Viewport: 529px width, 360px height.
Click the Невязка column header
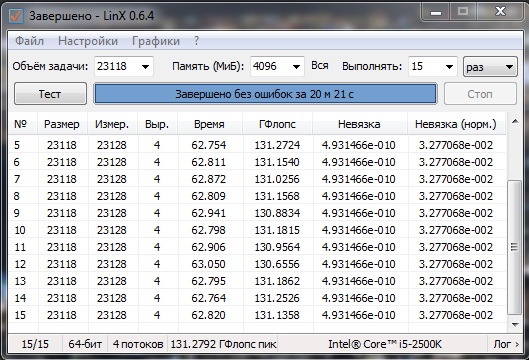pyautogui.click(x=359, y=124)
